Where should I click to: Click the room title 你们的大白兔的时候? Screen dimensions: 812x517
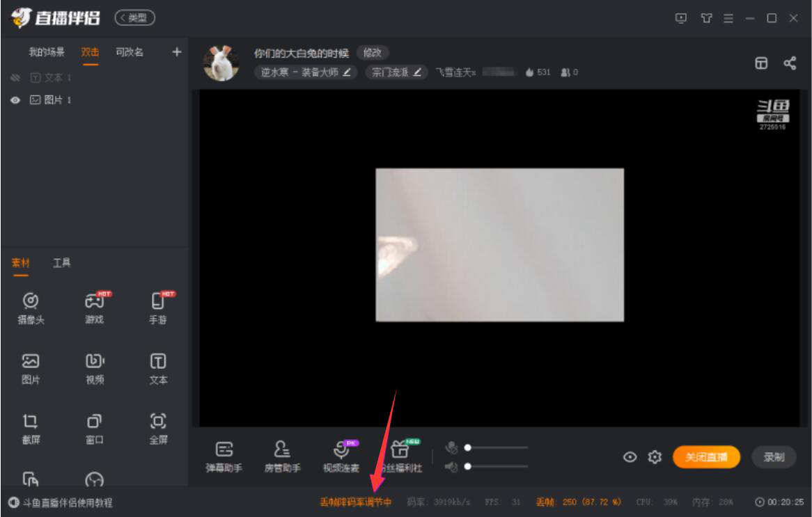302,53
